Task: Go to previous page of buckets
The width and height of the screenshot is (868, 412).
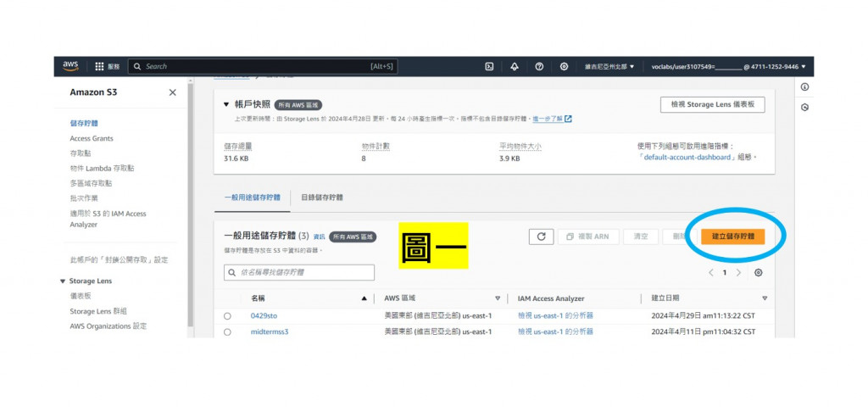Action: tap(711, 272)
